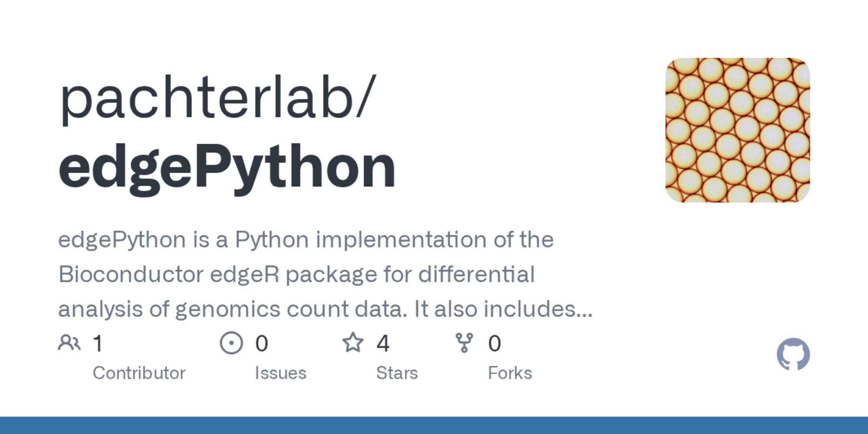Click the Forks label

click(510, 373)
